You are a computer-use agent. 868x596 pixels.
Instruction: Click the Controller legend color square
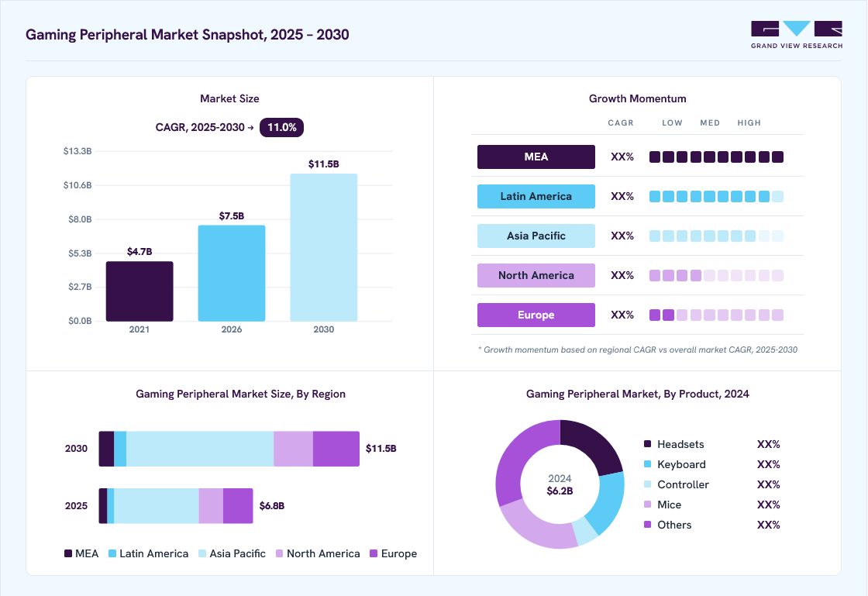[648, 484]
